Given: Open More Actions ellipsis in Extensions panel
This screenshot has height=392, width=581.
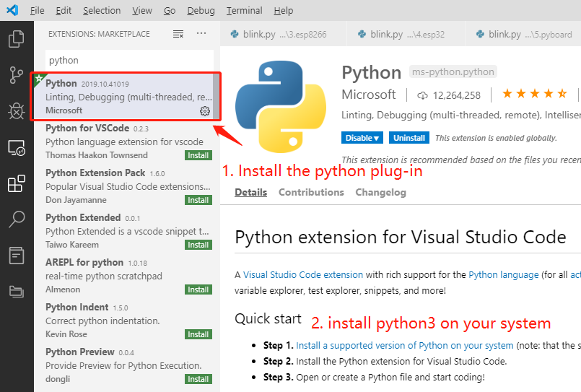Looking at the screenshot, I should 201,34.
